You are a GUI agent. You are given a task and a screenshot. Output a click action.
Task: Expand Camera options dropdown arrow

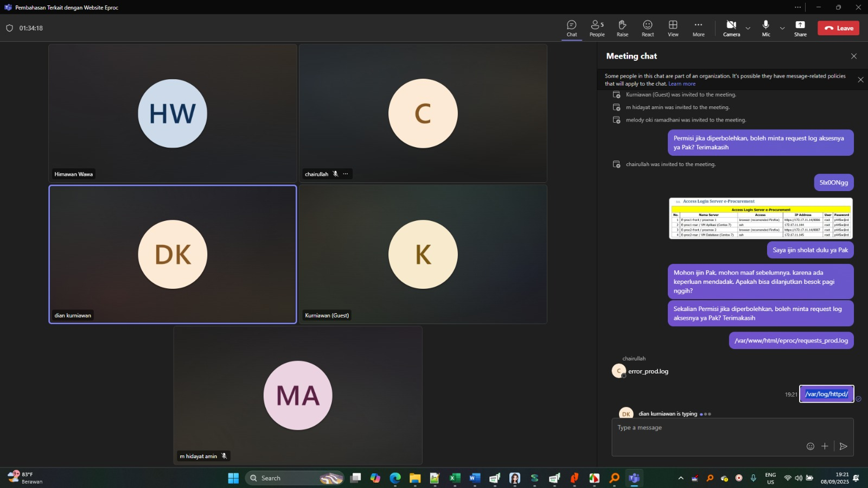click(x=748, y=28)
